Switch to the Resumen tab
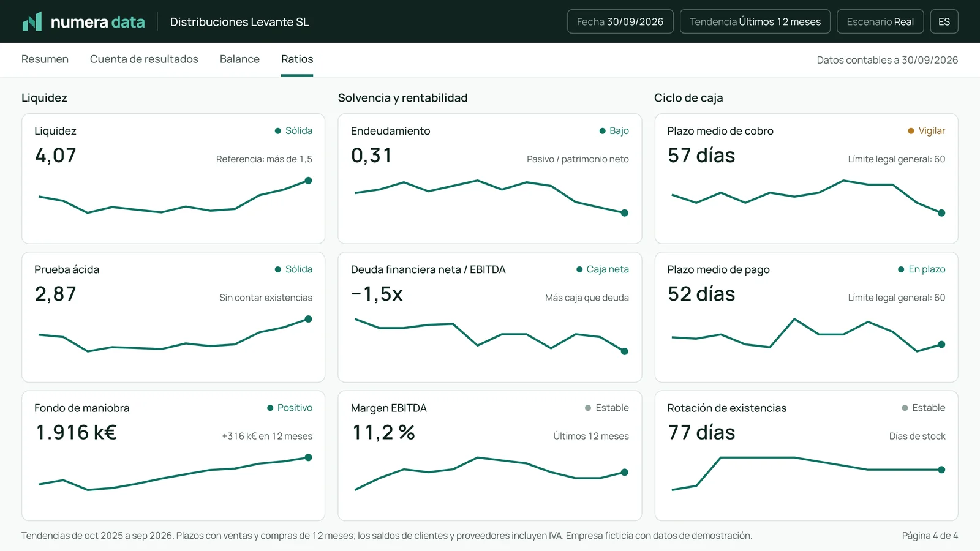Image resolution: width=980 pixels, height=551 pixels. pos(45,59)
